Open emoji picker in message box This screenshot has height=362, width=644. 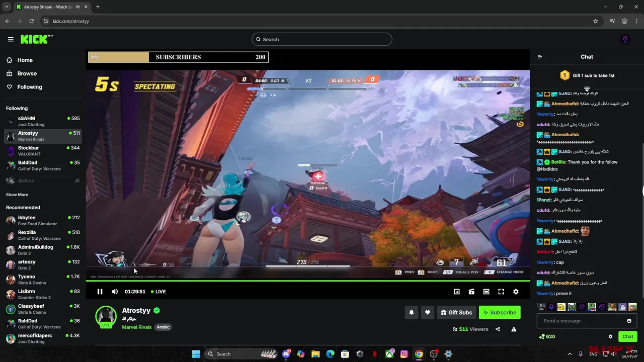(x=629, y=321)
